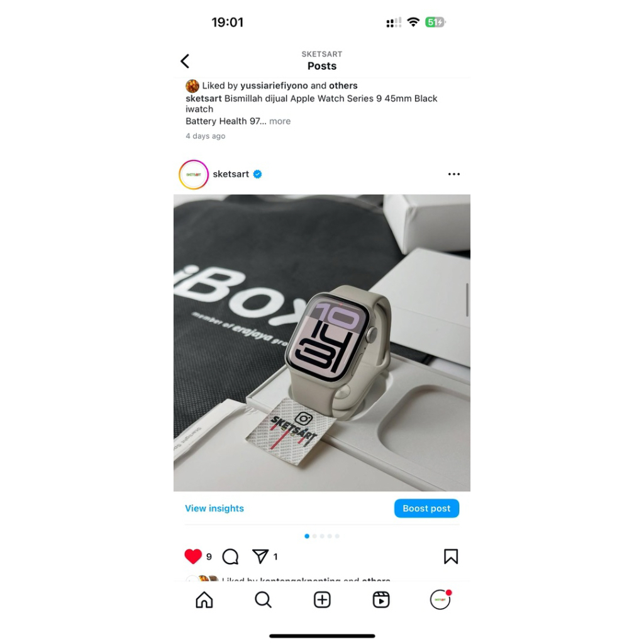Select second carousel page dot
Image resolution: width=644 pixels, height=644 pixels.
[x=314, y=536]
